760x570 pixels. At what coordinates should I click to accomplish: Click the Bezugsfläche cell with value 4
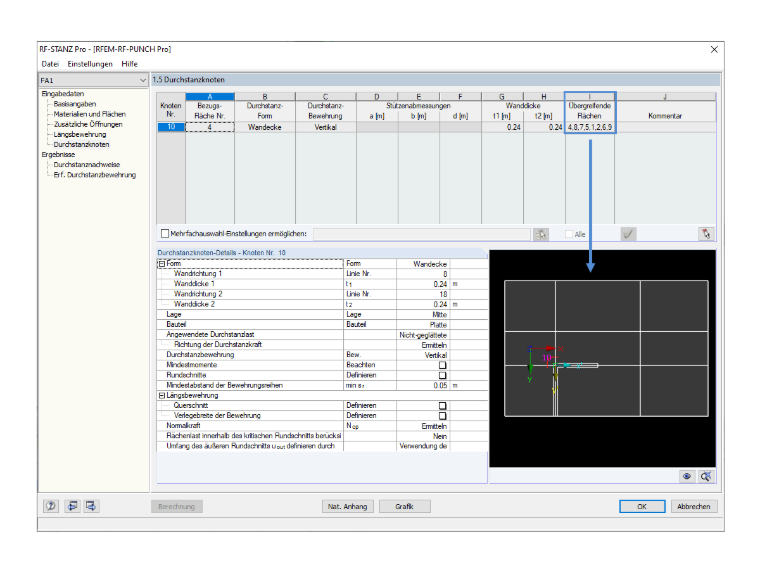click(210, 127)
